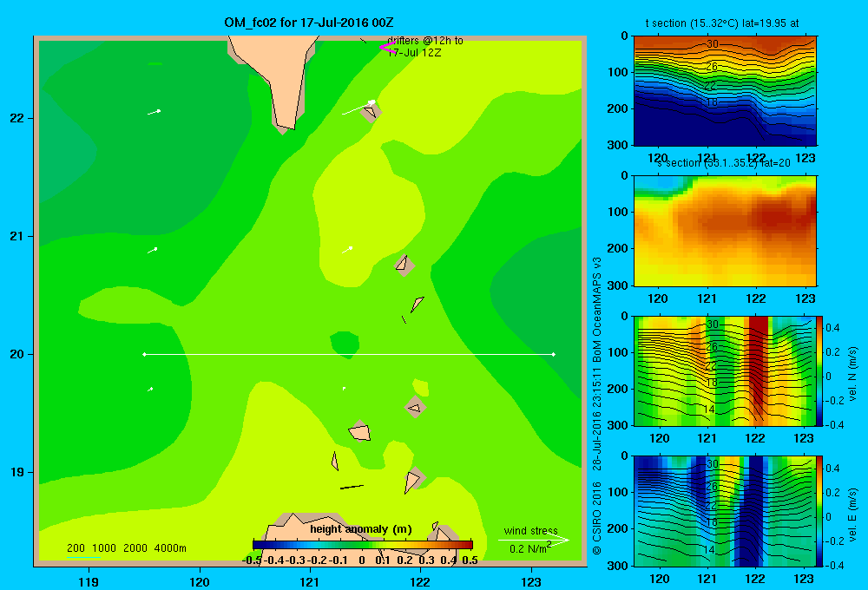Image resolution: width=868 pixels, height=590 pixels.
Task: Click the 't section (15..32°C) lat=19.95' title
Action: pyautogui.click(x=716, y=23)
